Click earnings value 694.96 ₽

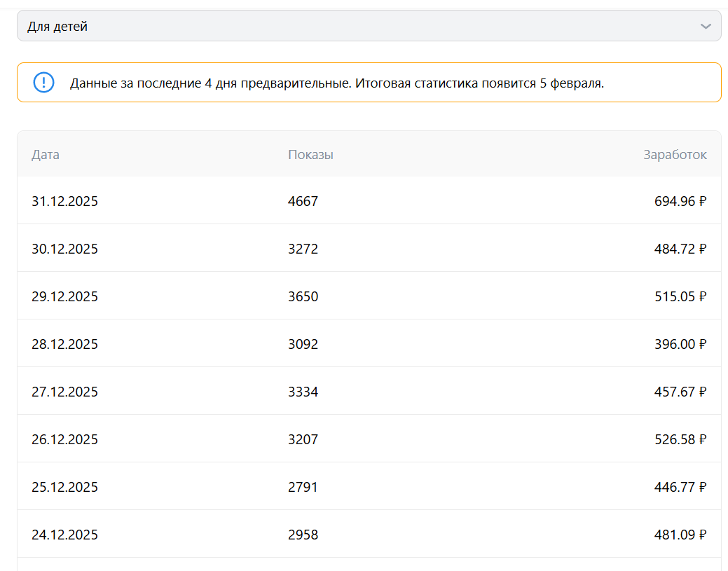point(680,202)
